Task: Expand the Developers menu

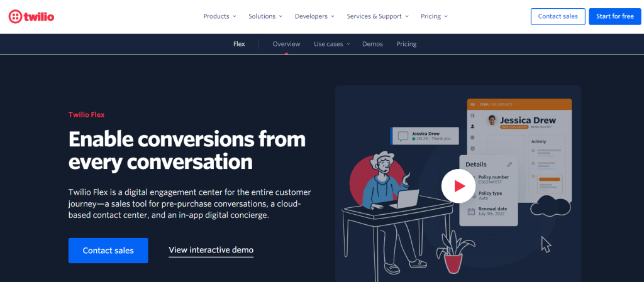Action: click(x=314, y=16)
